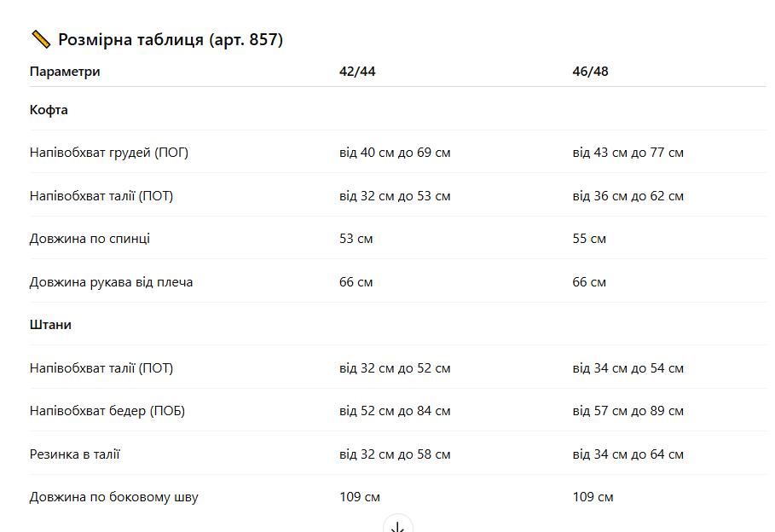Viewport: 775px width, 532px height.
Task: Click the down-arrow icon at page bottom
Action: click(x=397, y=525)
